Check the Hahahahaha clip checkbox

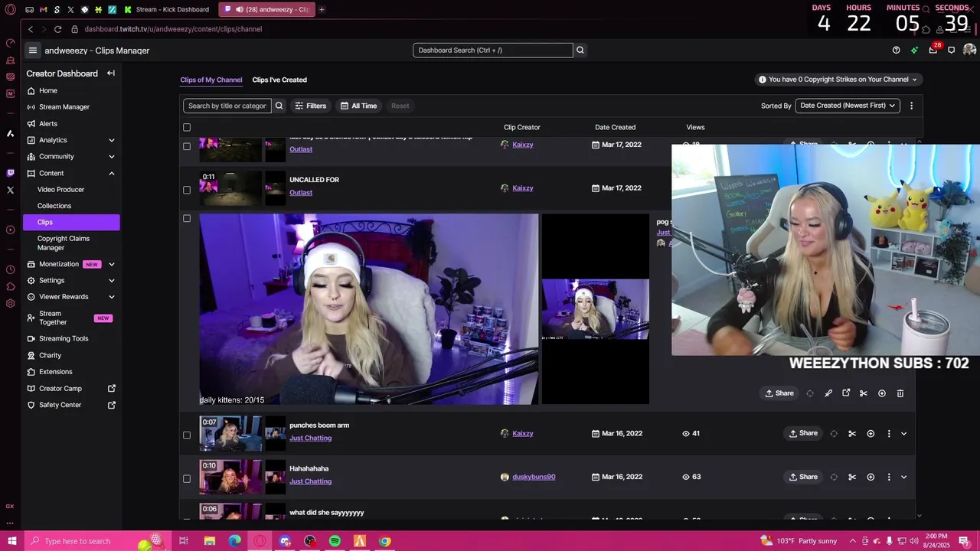(187, 478)
